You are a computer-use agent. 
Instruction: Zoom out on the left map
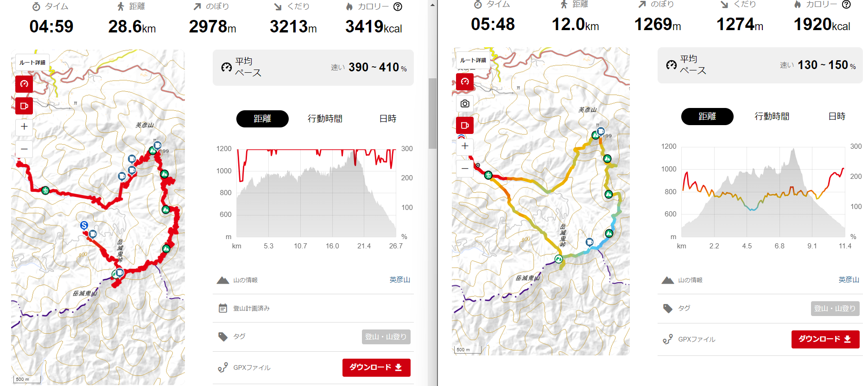(24, 149)
